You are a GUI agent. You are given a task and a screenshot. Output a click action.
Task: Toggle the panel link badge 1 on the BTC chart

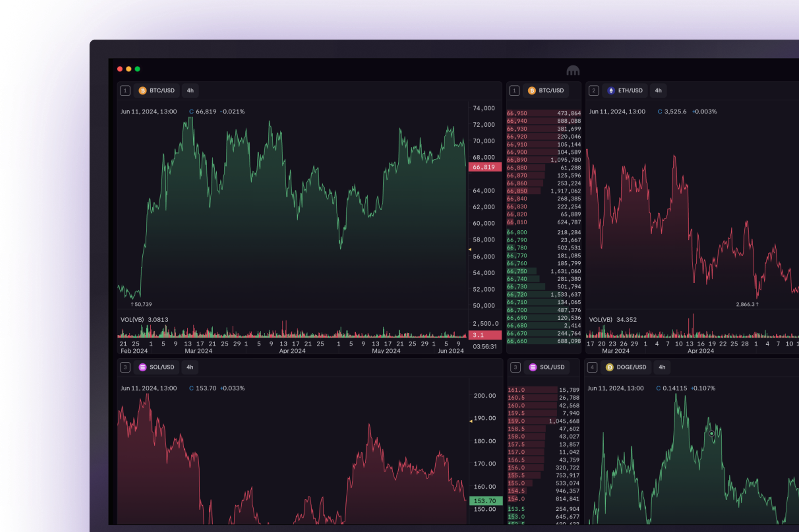click(125, 91)
